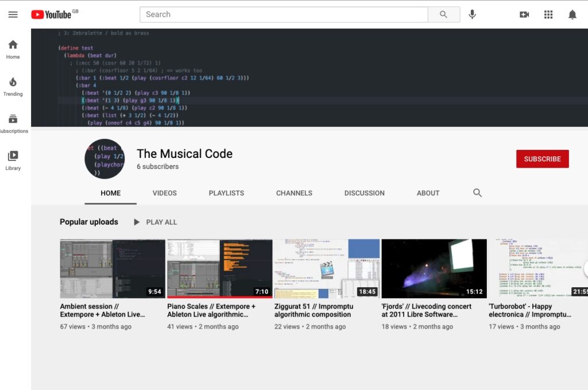Click PLAY ALL for popular uploads

pos(156,222)
